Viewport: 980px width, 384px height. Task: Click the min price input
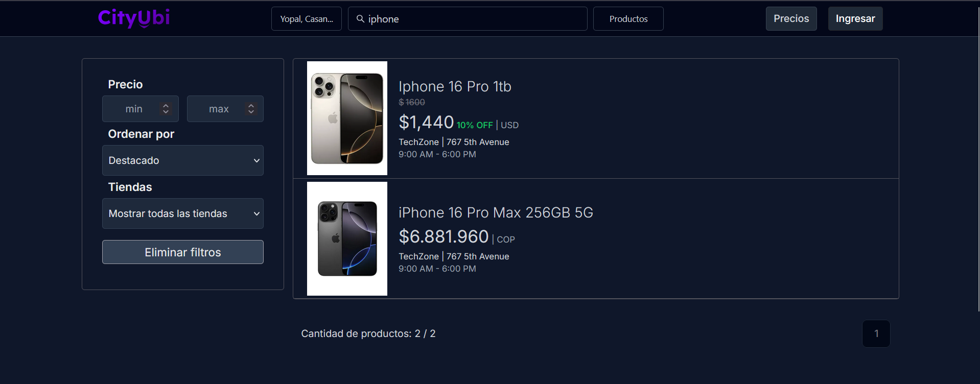[133, 109]
